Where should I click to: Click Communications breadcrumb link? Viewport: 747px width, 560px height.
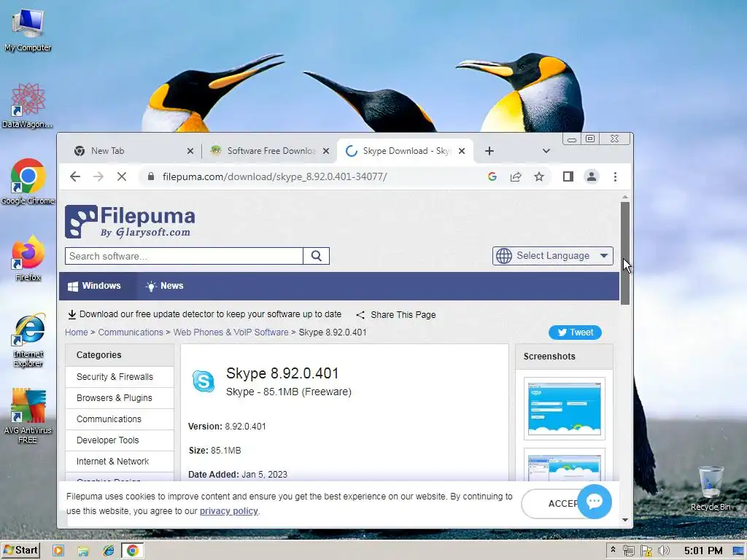point(131,332)
